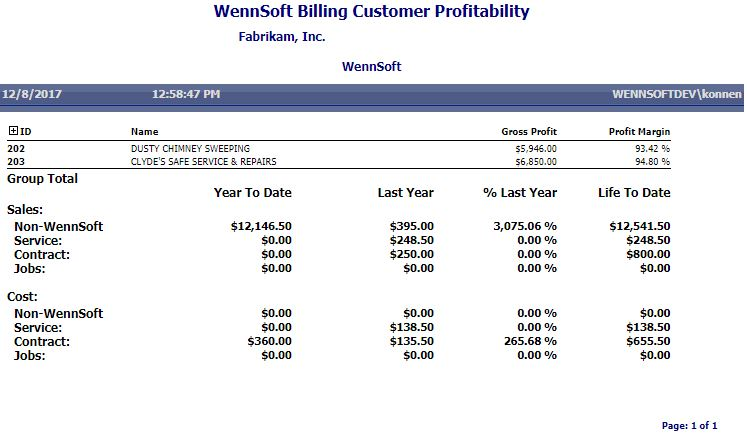Viewport: 747px width, 446px height.
Task: Select the DUSTY CHIMNEY SWEEPING customer name
Action: pyautogui.click(x=189, y=148)
